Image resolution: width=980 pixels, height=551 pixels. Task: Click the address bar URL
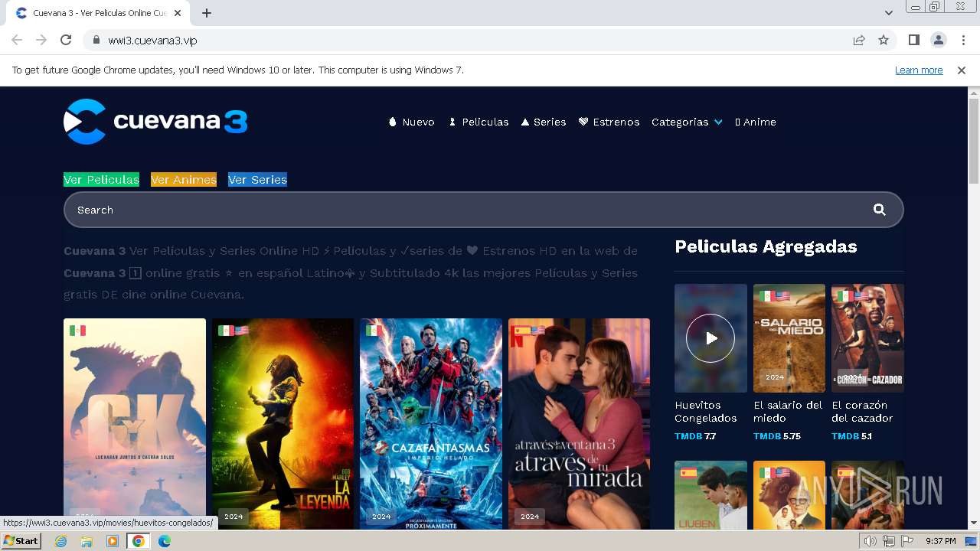point(152,40)
